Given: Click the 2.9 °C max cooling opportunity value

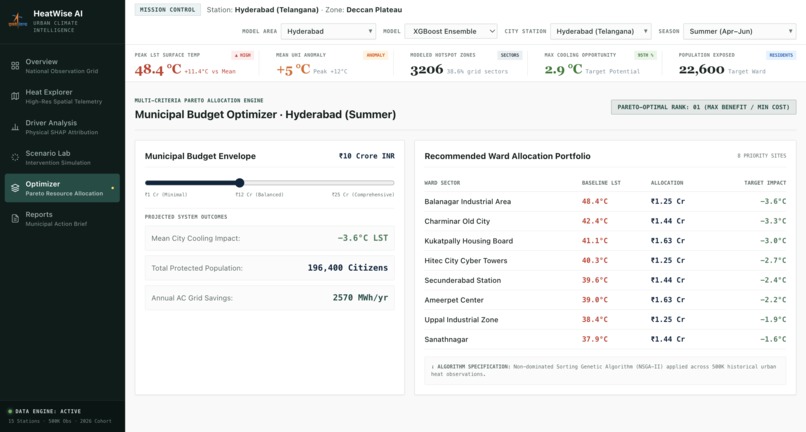Looking at the screenshot, I should [563, 69].
